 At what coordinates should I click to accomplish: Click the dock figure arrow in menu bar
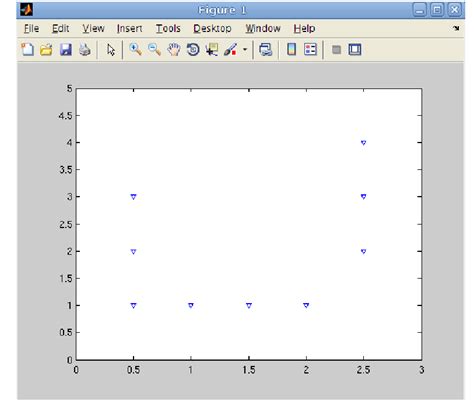[456, 28]
